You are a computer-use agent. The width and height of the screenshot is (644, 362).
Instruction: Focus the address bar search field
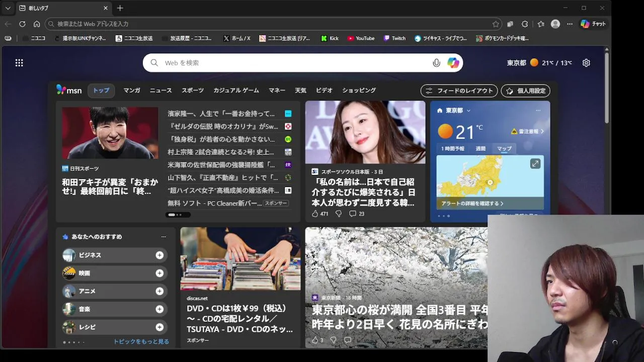(274, 24)
